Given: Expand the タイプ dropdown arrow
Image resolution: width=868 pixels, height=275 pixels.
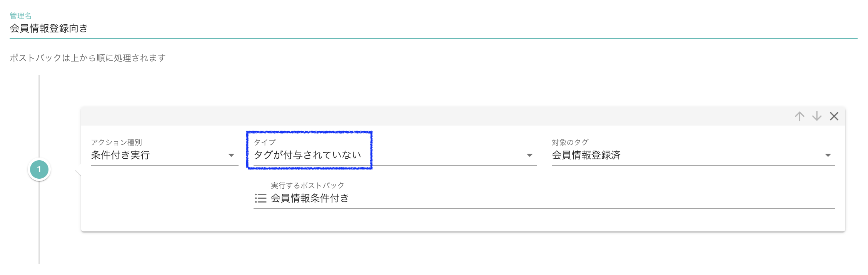Looking at the screenshot, I should (x=530, y=155).
